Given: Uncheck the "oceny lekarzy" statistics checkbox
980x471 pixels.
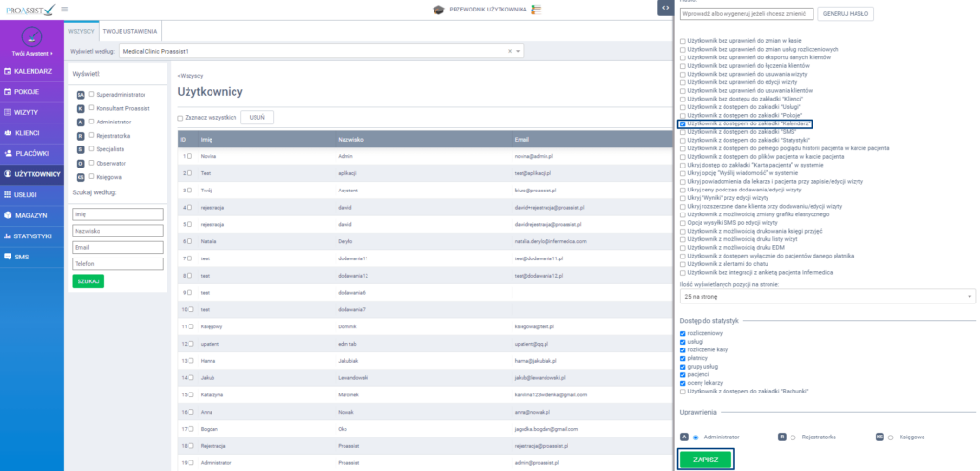Looking at the screenshot, I should point(682,383).
